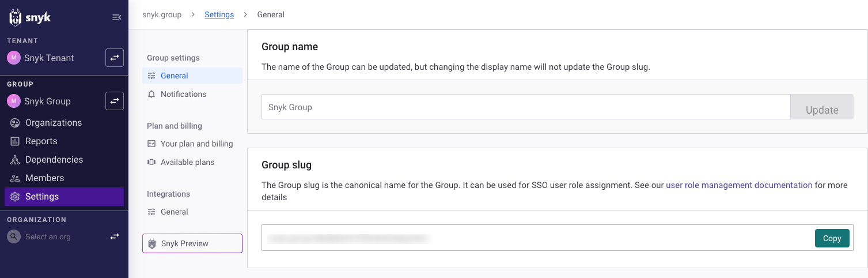Open the Available plans page
The height and width of the screenshot is (278, 868).
click(x=187, y=162)
